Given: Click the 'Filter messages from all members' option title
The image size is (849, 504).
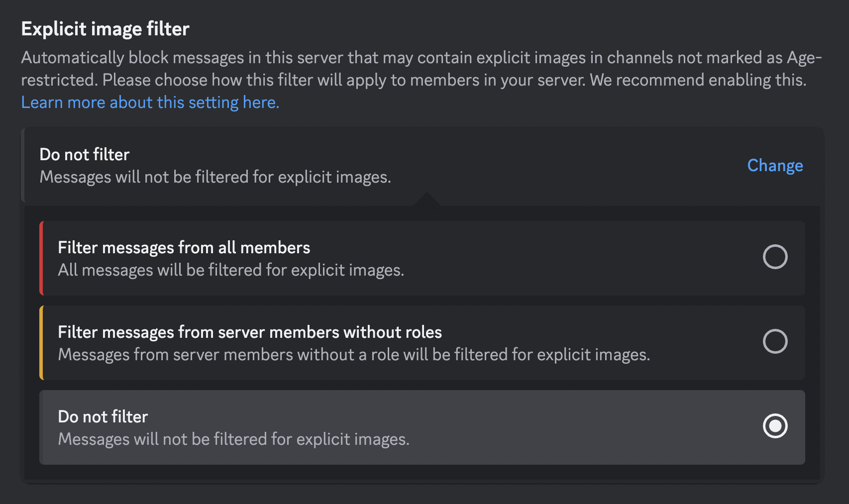Looking at the screenshot, I should [184, 247].
